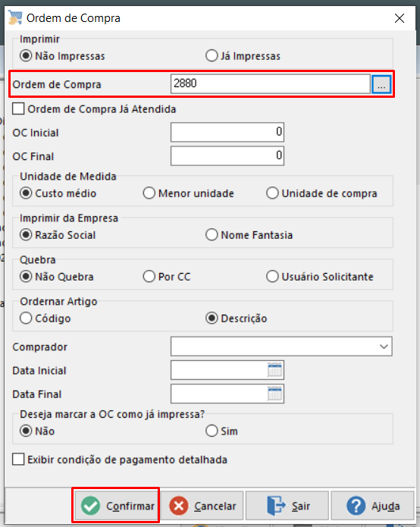
Task: Check Ordem de Compra Já Atendida
Action: tap(18, 109)
